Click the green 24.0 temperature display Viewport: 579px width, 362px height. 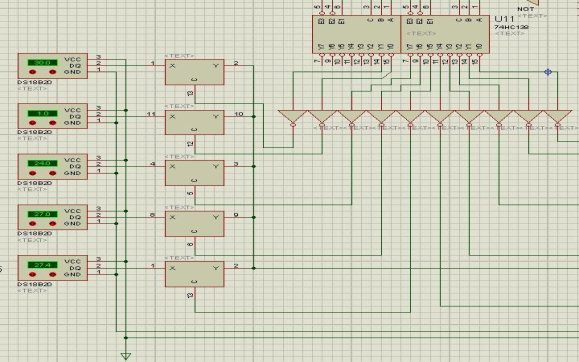(x=42, y=163)
